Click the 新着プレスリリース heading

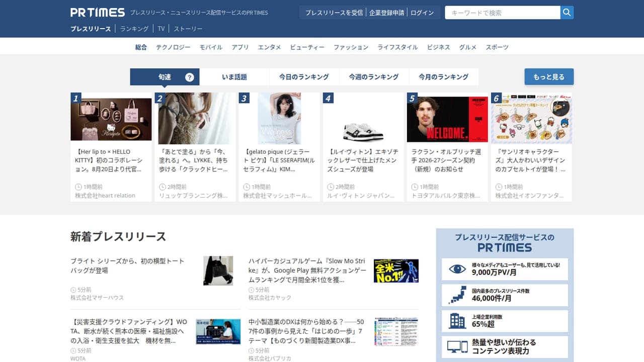[x=118, y=237]
